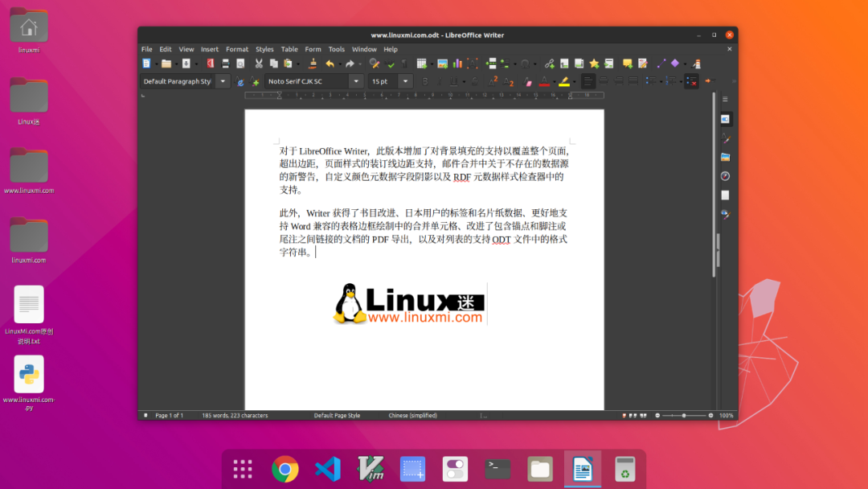Open the Styles menu

pyautogui.click(x=264, y=49)
